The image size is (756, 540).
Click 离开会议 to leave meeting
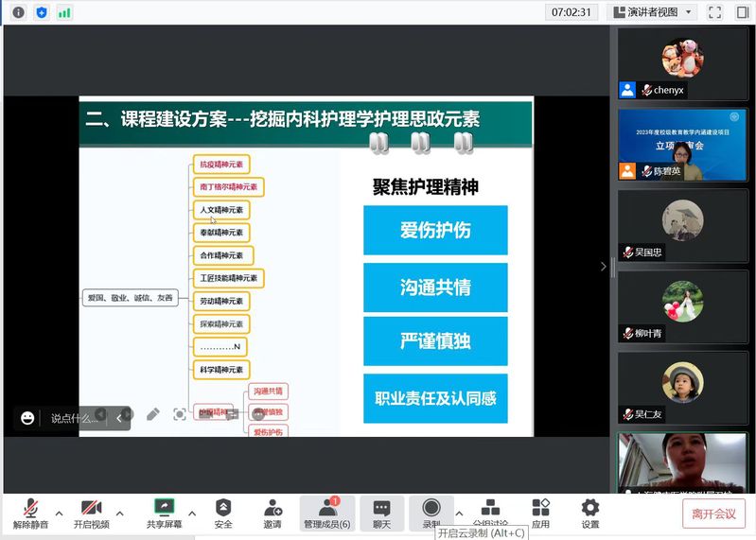pos(713,514)
